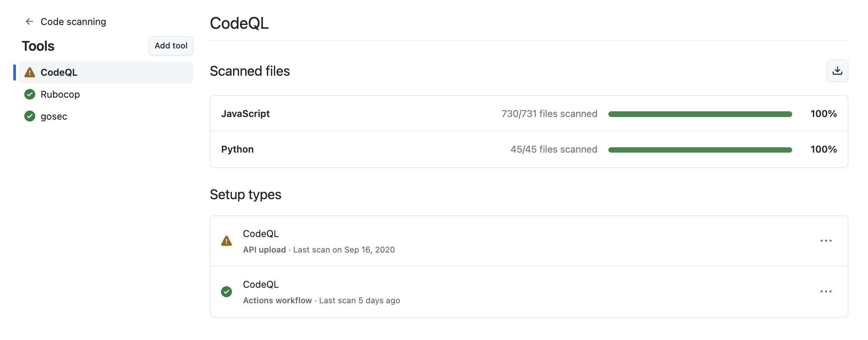
Task: Click the green check icon beside gosec
Action: [30, 116]
